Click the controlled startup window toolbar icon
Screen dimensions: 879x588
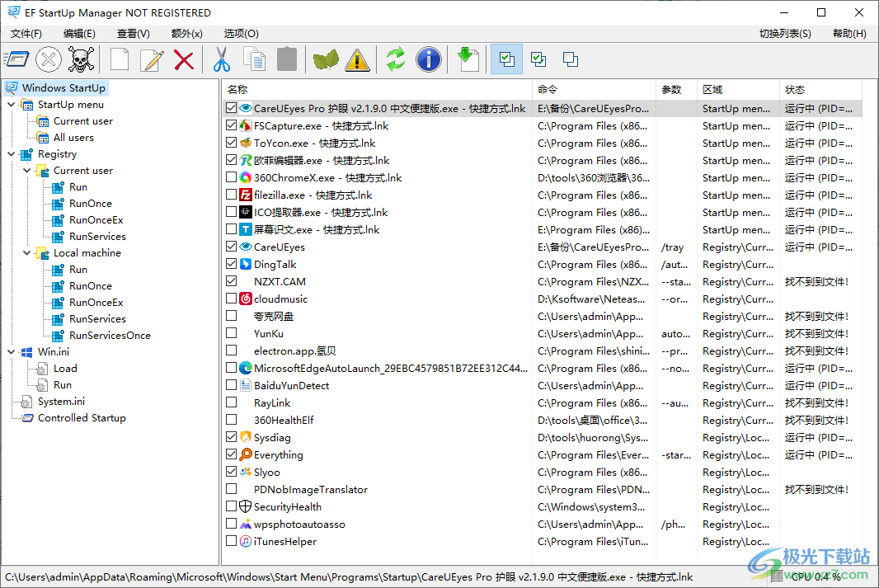pos(16,59)
